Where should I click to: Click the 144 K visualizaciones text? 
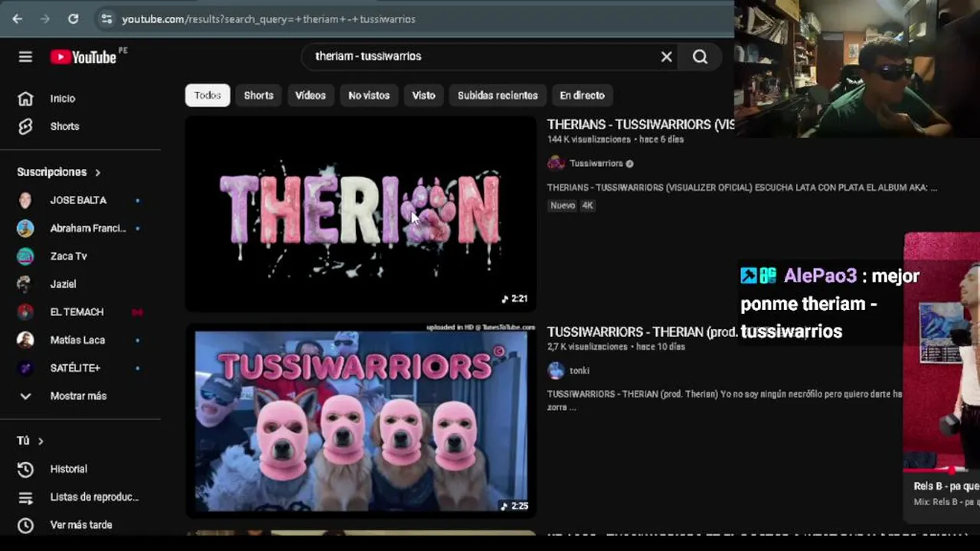[590, 140]
